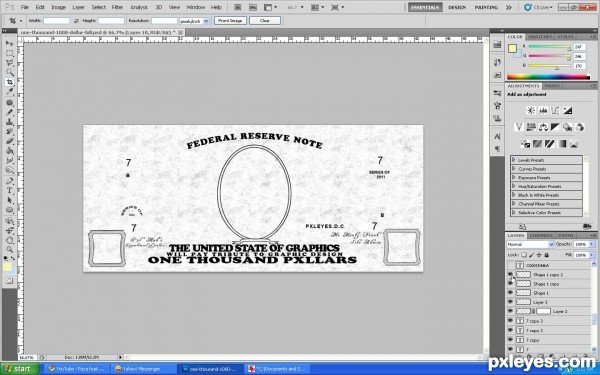Image resolution: width=600 pixels, height=375 pixels.
Task: Toggle lock all for the layer
Action: (546, 255)
